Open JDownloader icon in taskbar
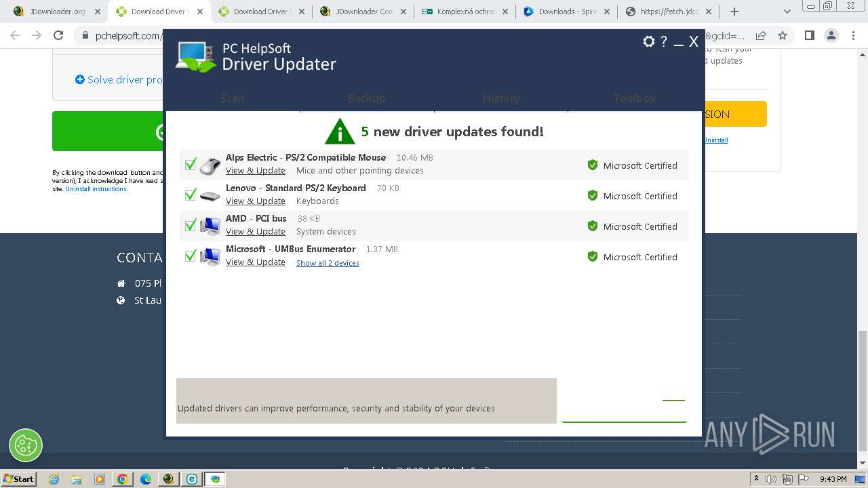The height and width of the screenshot is (488, 868). pyautogui.click(x=168, y=479)
